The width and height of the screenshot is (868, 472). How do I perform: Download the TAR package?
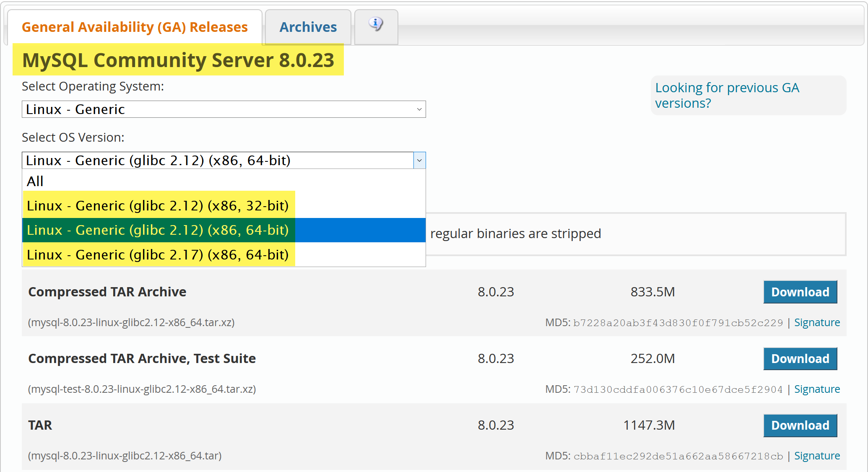800,425
